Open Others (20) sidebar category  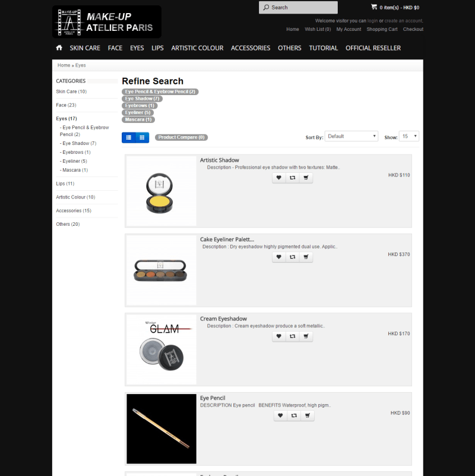pos(68,224)
